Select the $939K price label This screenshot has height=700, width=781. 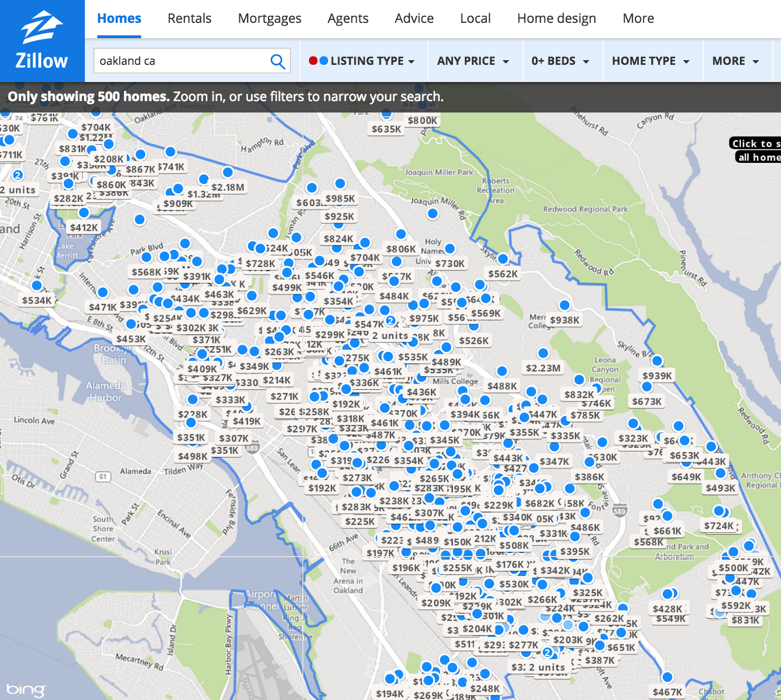point(657,376)
